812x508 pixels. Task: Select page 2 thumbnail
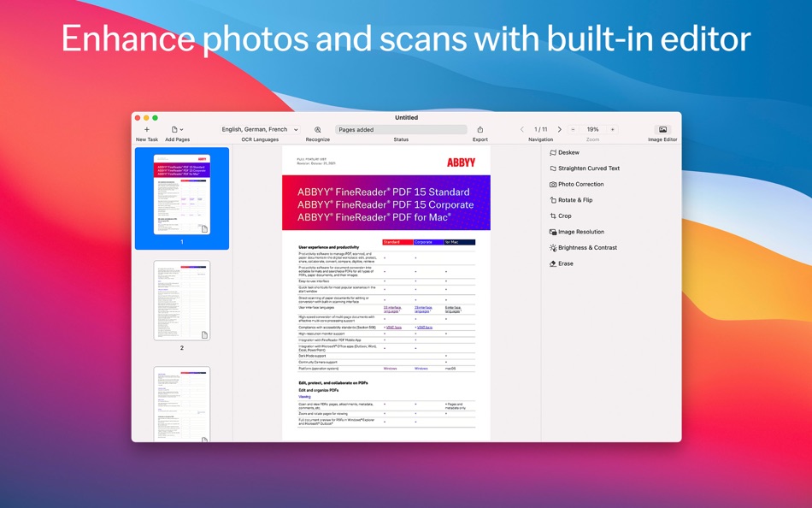[x=182, y=301]
